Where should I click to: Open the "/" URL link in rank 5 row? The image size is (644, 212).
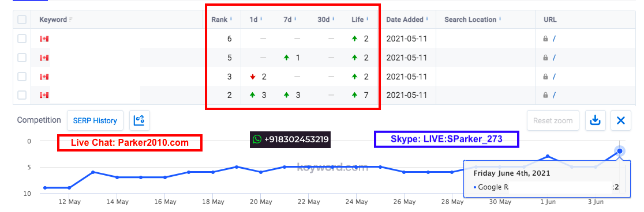click(x=554, y=58)
